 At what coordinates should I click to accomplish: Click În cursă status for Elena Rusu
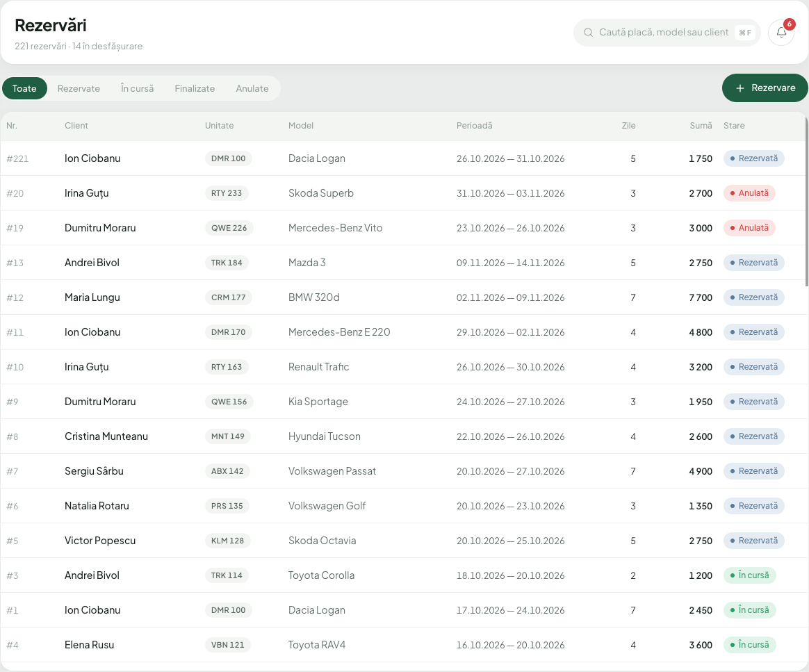click(749, 645)
